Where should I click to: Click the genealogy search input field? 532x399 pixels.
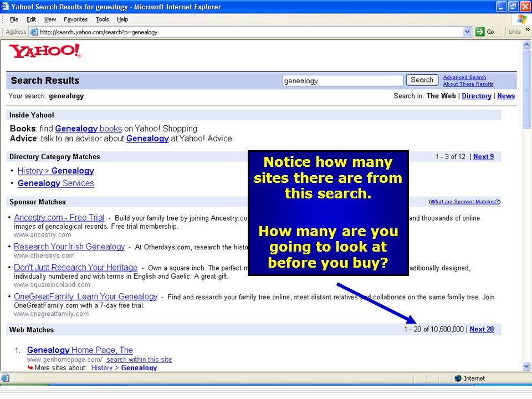click(x=343, y=80)
